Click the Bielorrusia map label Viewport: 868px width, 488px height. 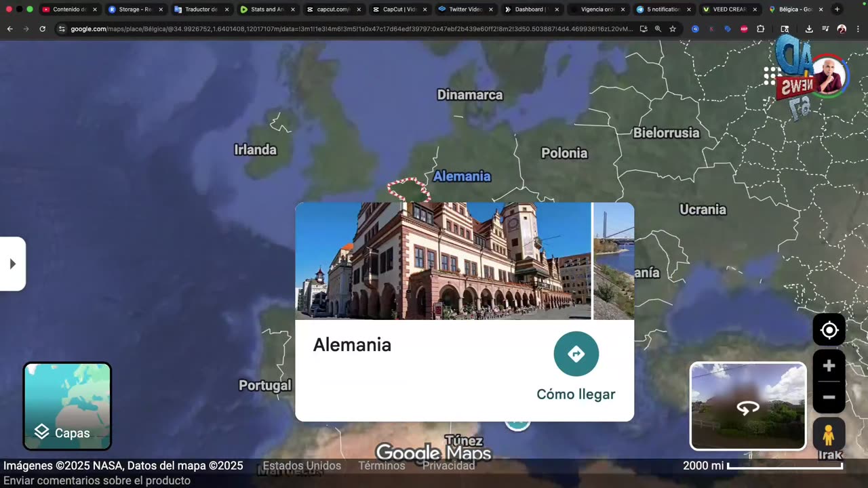point(667,133)
